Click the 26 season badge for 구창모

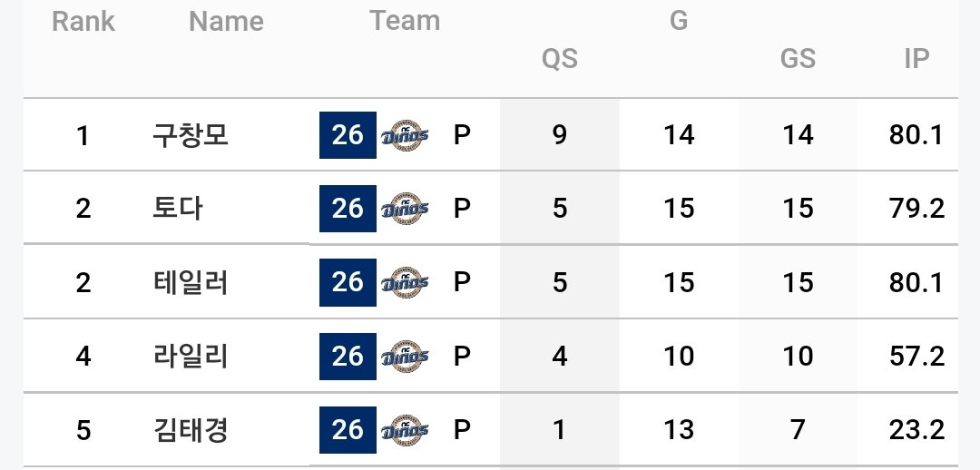(348, 135)
